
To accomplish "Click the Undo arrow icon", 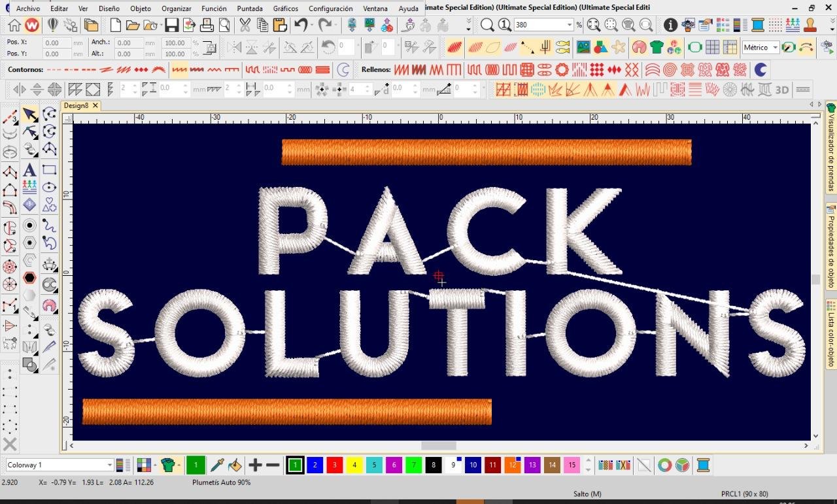I will pos(301,25).
